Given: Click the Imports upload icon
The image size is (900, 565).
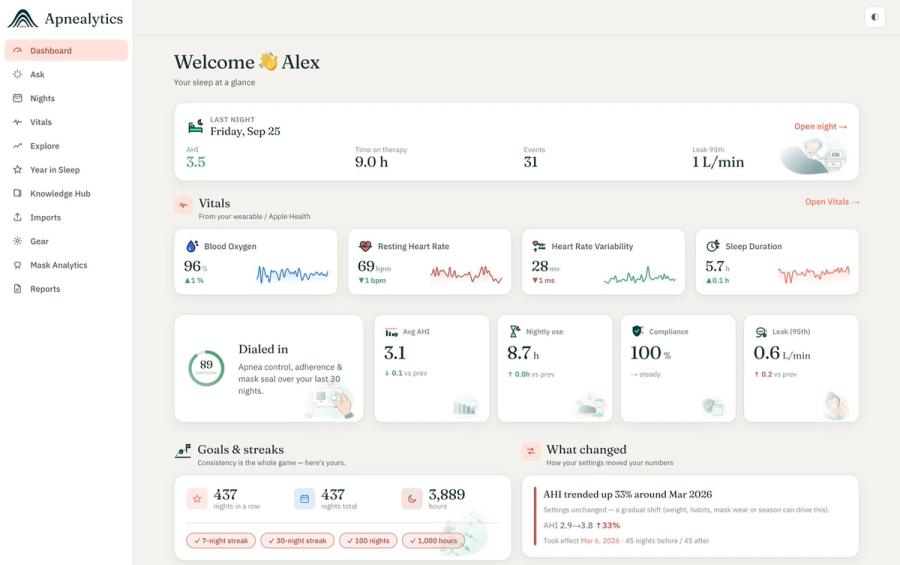Looking at the screenshot, I should 18,217.
